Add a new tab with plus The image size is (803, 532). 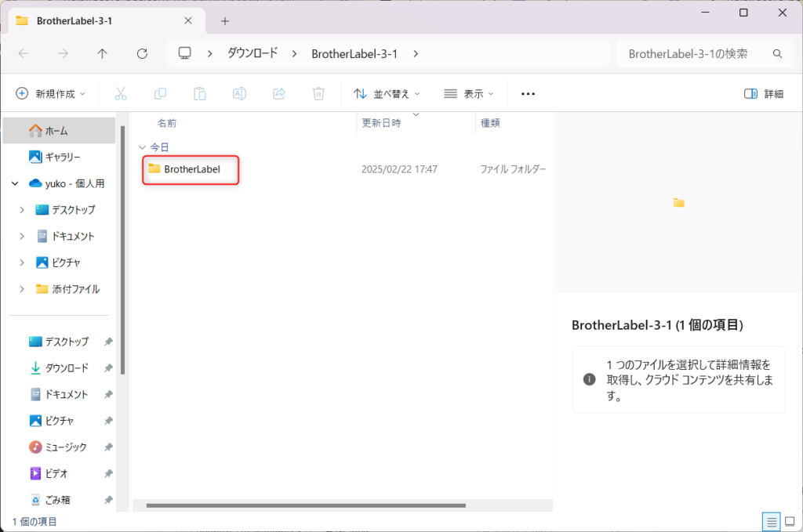click(x=225, y=21)
